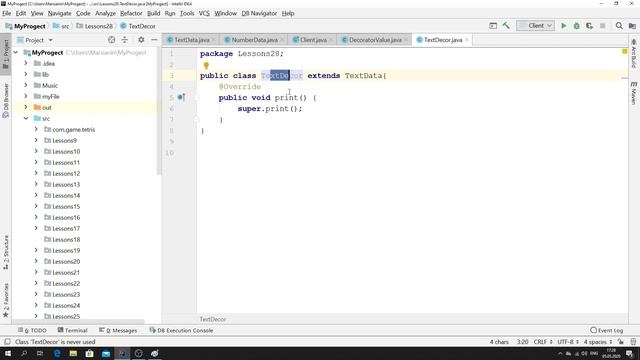Open the Favorites side panel
Viewport: 640px width, 360px height.
pyautogui.click(x=6, y=300)
